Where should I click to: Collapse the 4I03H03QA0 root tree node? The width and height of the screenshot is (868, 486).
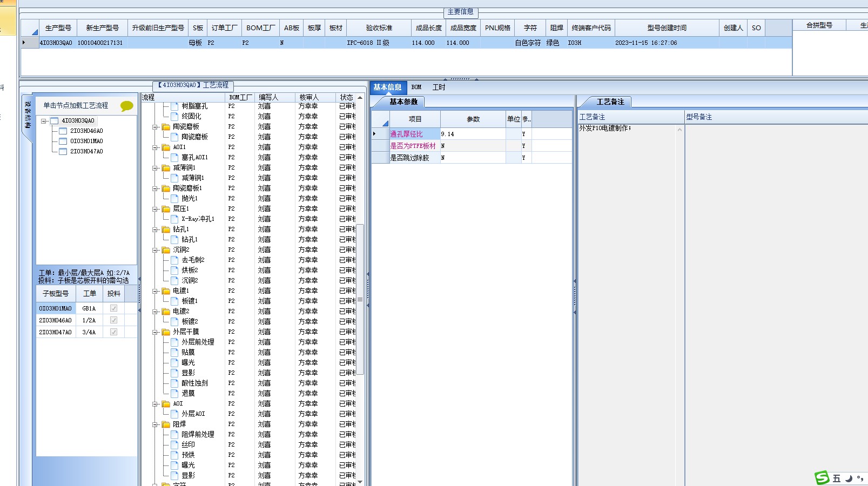pyautogui.click(x=44, y=121)
